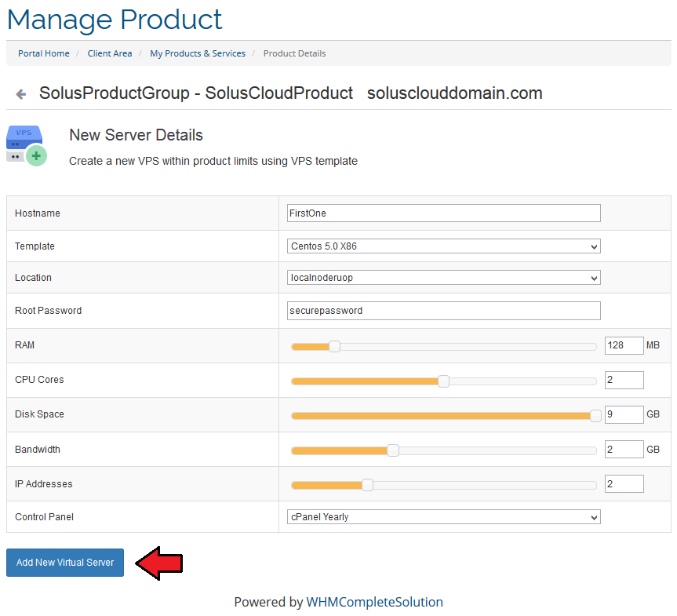Click the VPS server plus icon
677x616 pixels.
(x=27, y=146)
